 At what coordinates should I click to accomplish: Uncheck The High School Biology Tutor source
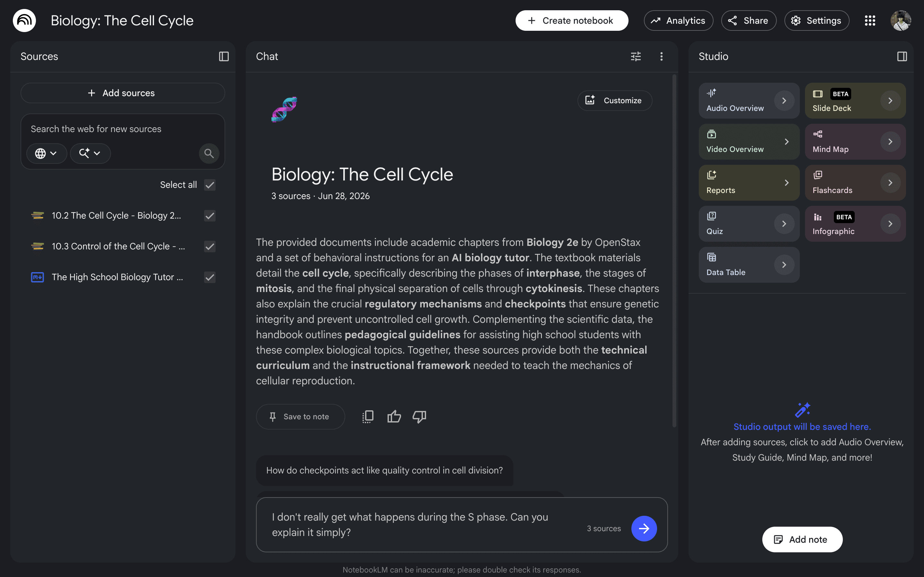coord(210,277)
